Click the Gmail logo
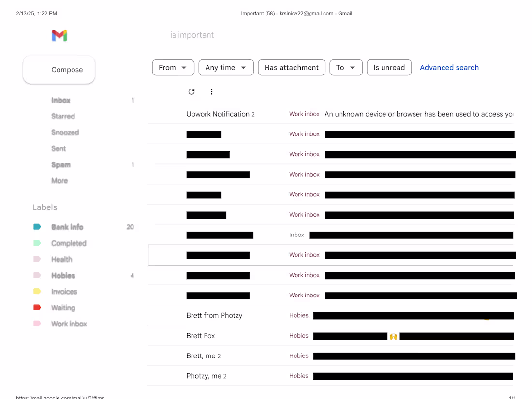Viewport: 532px width, 399px height. 59,35
